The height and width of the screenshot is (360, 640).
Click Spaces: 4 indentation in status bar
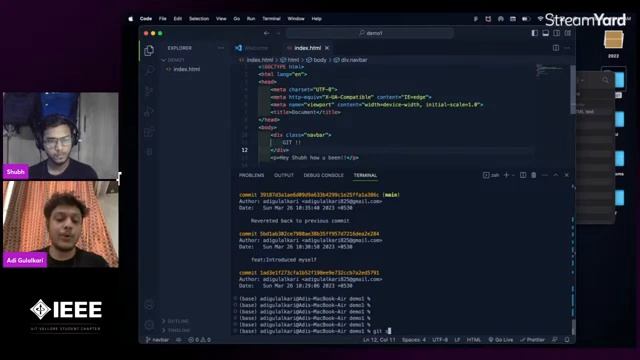coord(413,340)
